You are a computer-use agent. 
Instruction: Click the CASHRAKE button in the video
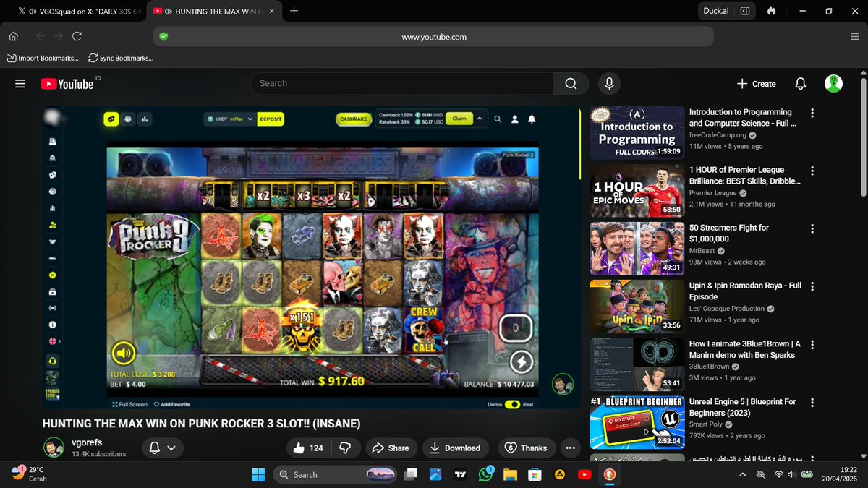click(354, 119)
